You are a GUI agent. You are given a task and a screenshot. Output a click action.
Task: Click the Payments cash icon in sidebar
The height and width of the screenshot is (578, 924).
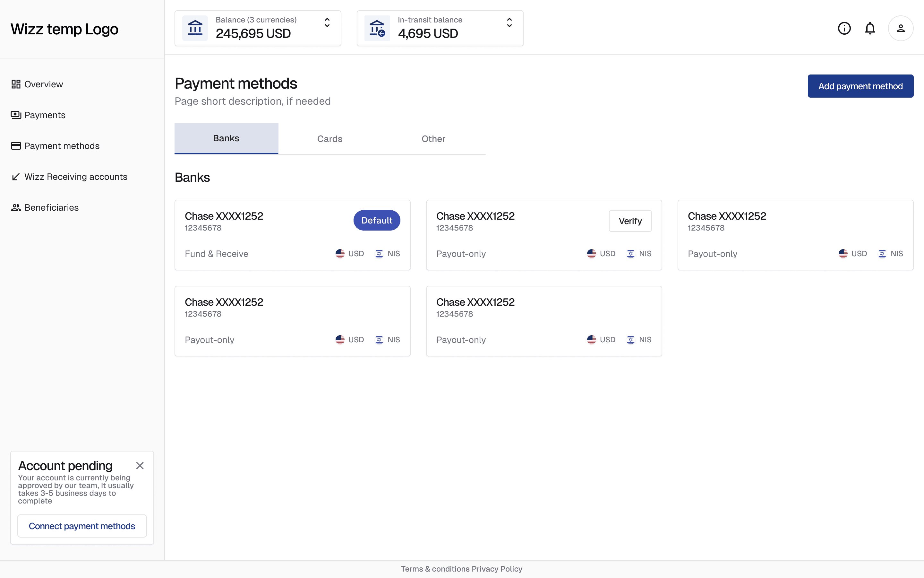pyautogui.click(x=16, y=115)
